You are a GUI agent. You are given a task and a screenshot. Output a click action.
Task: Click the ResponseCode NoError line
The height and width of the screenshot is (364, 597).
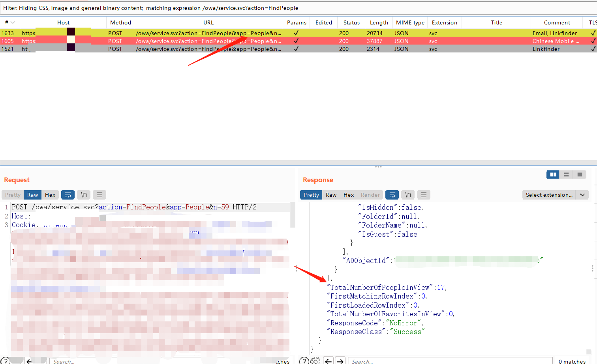click(x=375, y=323)
